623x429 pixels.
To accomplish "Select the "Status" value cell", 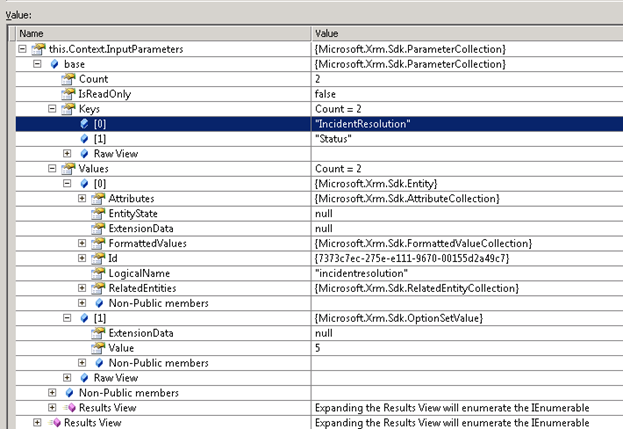I will tap(335, 139).
